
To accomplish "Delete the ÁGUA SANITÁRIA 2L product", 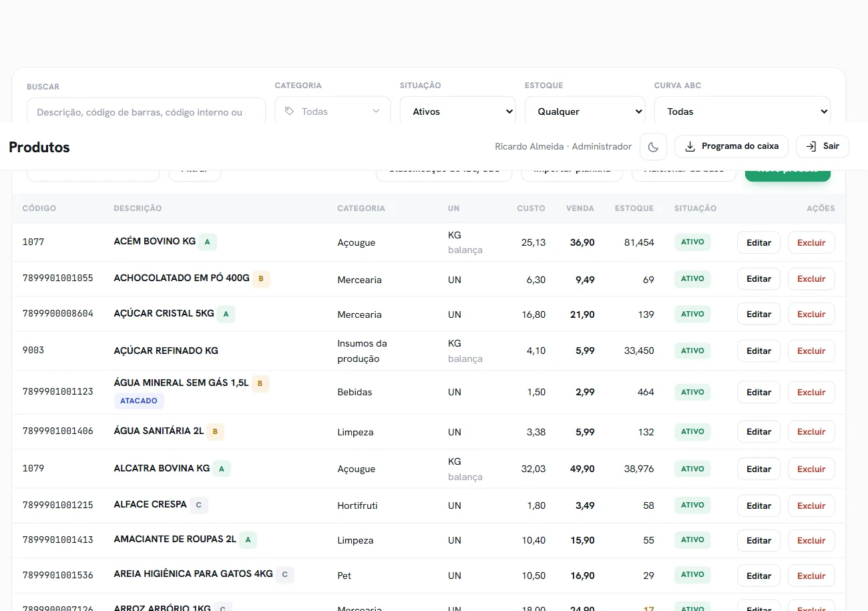I will [811, 431].
